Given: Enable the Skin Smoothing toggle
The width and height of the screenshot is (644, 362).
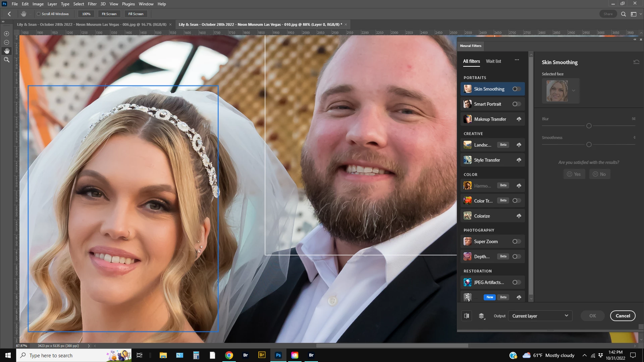Looking at the screenshot, I should 517,89.
